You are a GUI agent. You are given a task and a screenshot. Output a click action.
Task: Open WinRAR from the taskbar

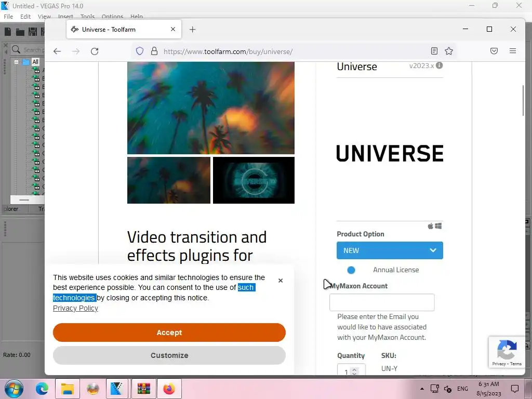144,389
